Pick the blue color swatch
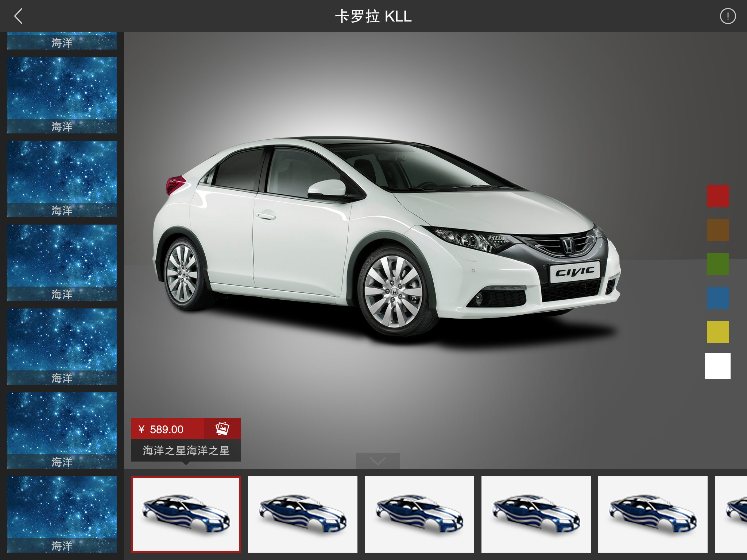This screenshot has width=747, height=560. pos(717,298)
